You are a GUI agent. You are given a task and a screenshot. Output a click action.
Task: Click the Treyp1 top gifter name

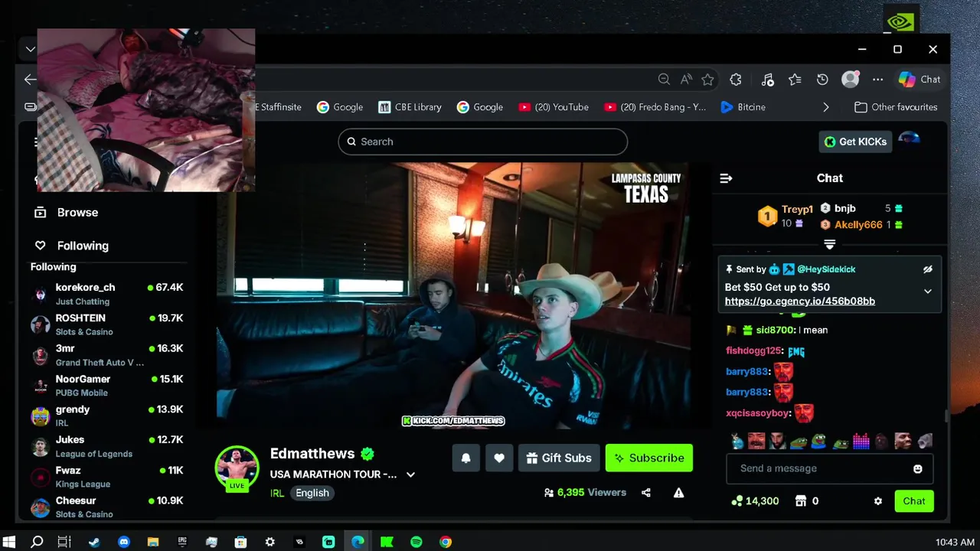(x=797, y=210)
